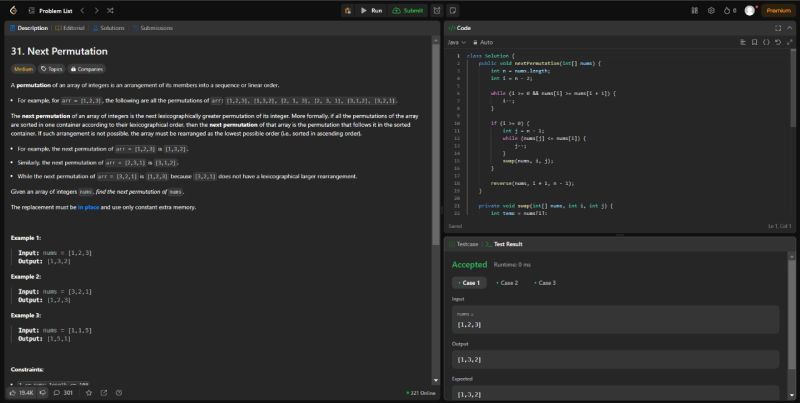This screenshot has height=403, width=800.
Task: Click the description panel vertical scrollbar
Action: tap(437, 200)
